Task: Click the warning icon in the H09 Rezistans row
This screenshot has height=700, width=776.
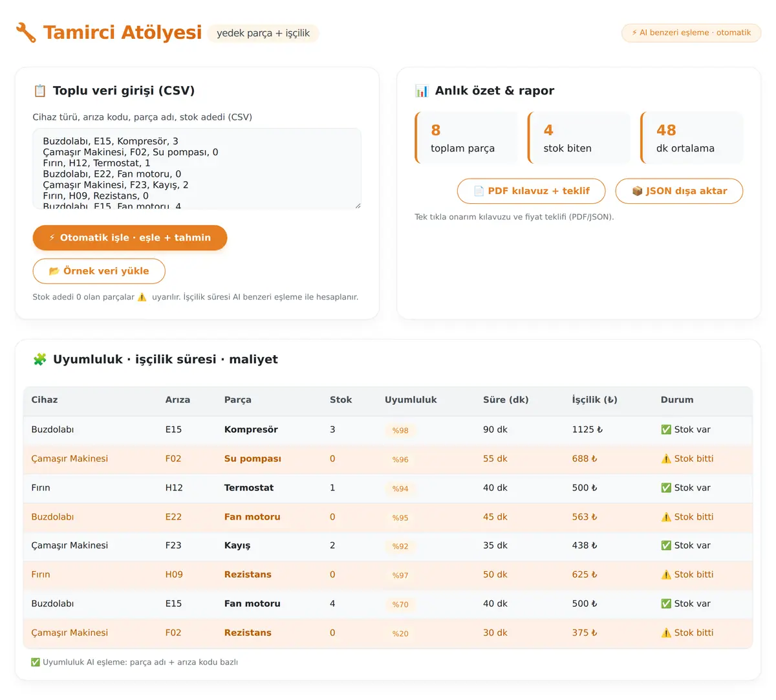Action: tap(666, 574)
